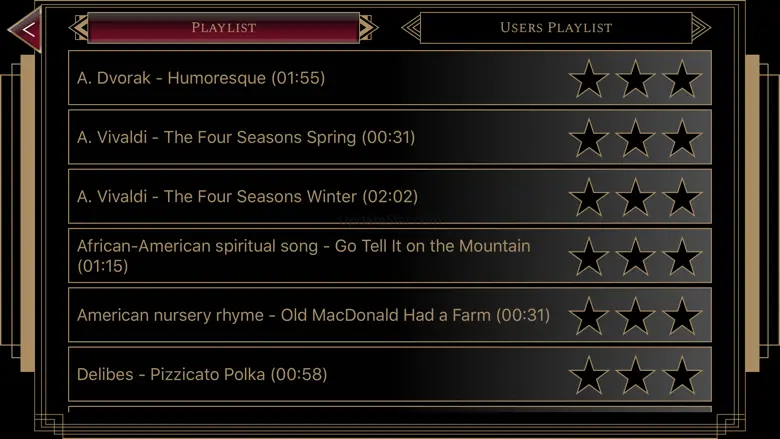Click second star for Old MacDonald Had a Farm
780x439 pixels.
[635, 316]
